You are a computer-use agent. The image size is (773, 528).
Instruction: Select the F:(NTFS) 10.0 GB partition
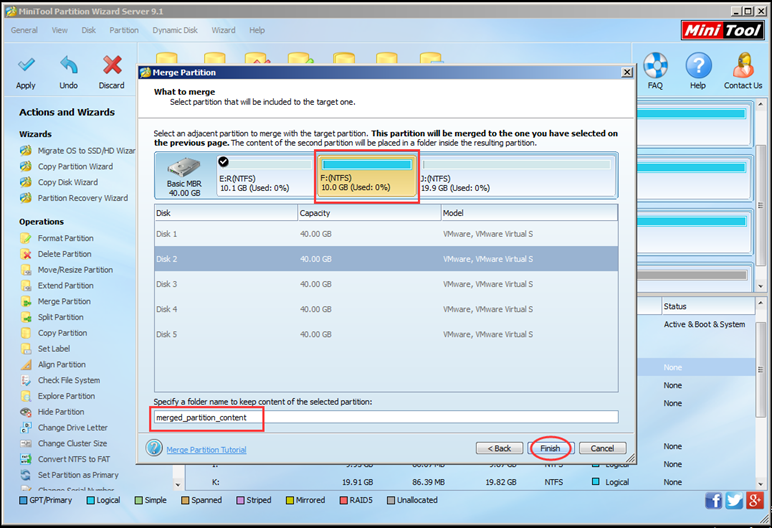click(367, 176)
